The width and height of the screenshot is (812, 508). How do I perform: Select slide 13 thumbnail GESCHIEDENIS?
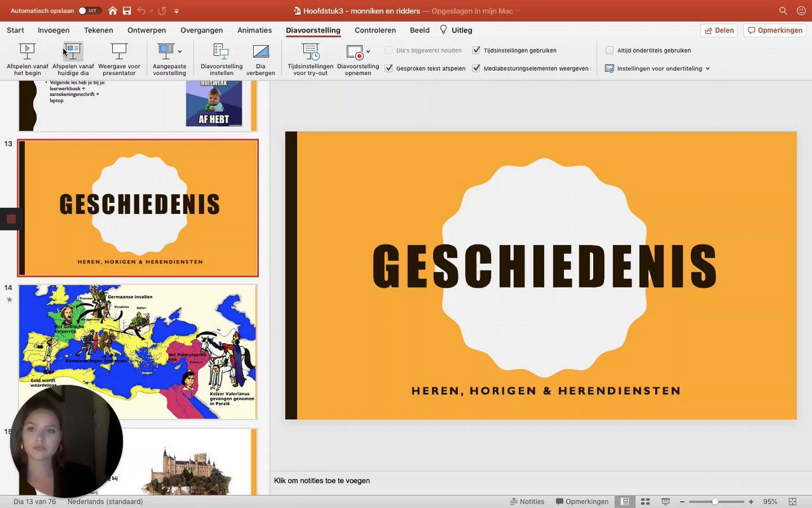(x=138, y=208)
